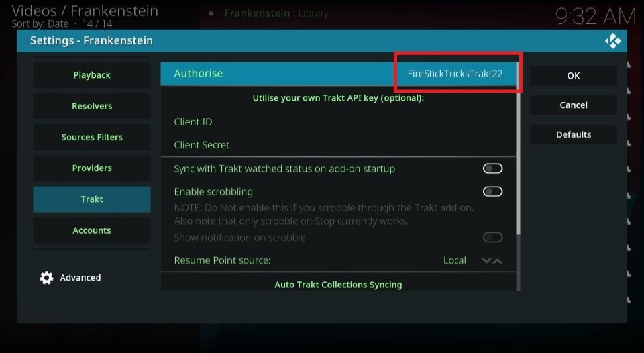Viewport: 644px width, 353px height.
Task: Reset settings with Defaults button
Action: [x=574, y=134]
